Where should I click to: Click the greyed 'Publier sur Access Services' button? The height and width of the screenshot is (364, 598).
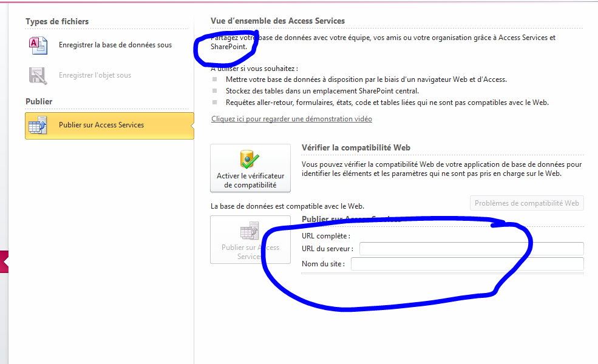(250, 240)
